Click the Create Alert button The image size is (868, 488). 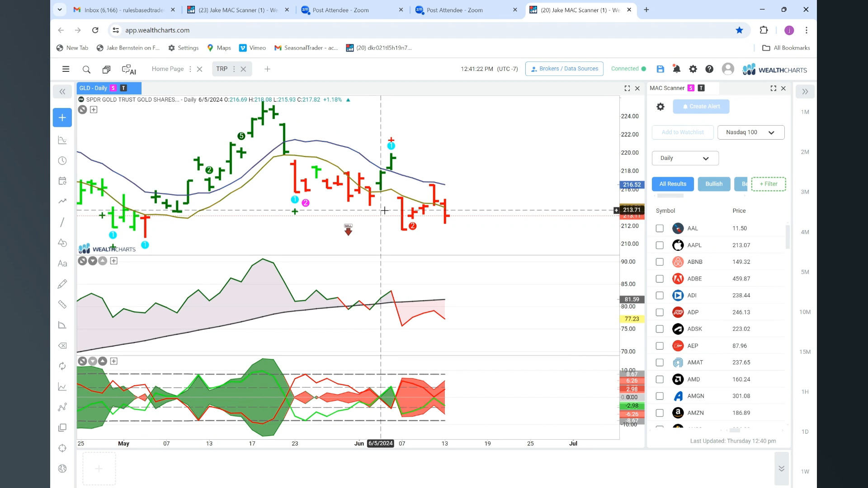(x=701, y=107)
